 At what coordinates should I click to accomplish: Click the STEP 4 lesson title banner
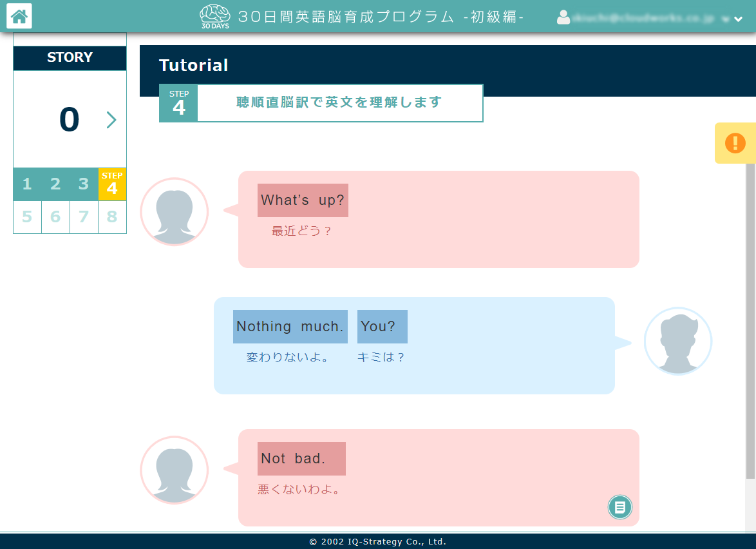point(321,103)
